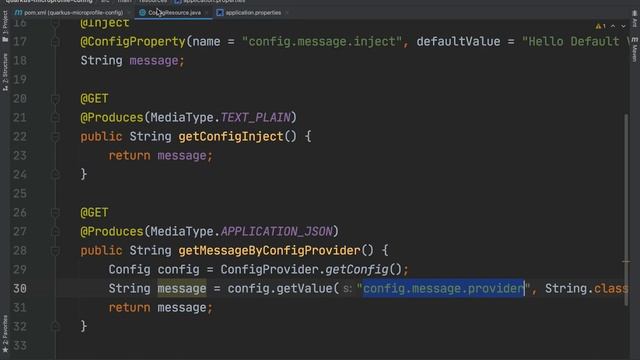The height and width of the screenshot is (360, 640).
Task: Toggle fold marker beside @Produces on line 27
Action: pyautogui.click(x=55, y=231)
